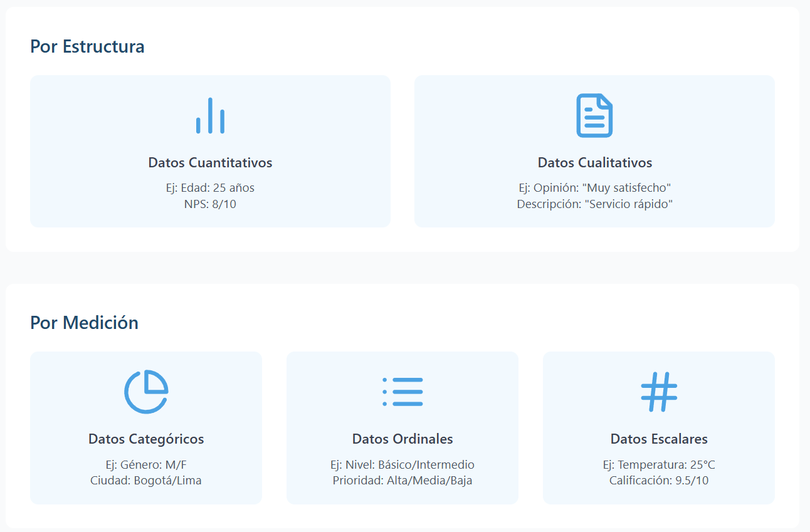Viewport: 810px width, 532px height.
Task: Click the 'Ciudad: Bogotá/Lima' example text
Action: point(146,481)
